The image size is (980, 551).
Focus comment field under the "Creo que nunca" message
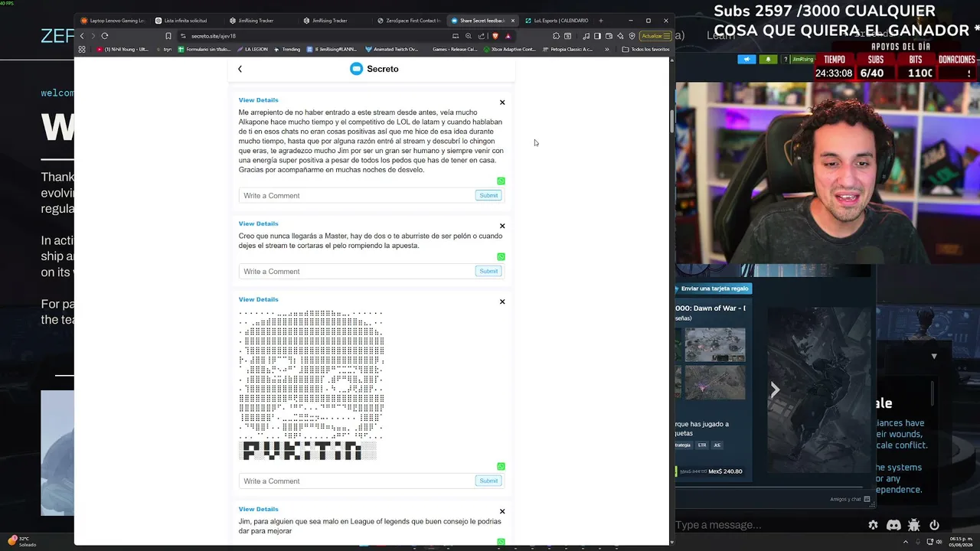click(x=357, y=272)
